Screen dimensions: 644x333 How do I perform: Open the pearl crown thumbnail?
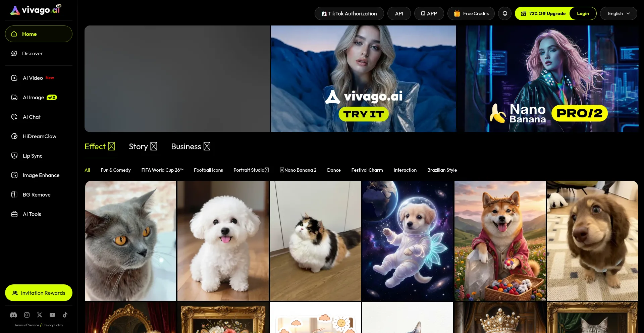500,318
